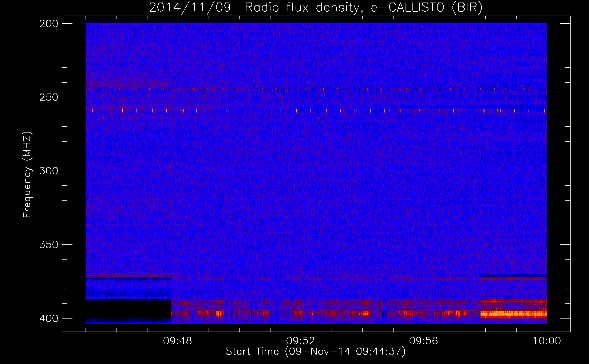The height and width of the screenshot is (364, 589).
Task: Click the frequency tick label '300'
Action: pos(49,171)
